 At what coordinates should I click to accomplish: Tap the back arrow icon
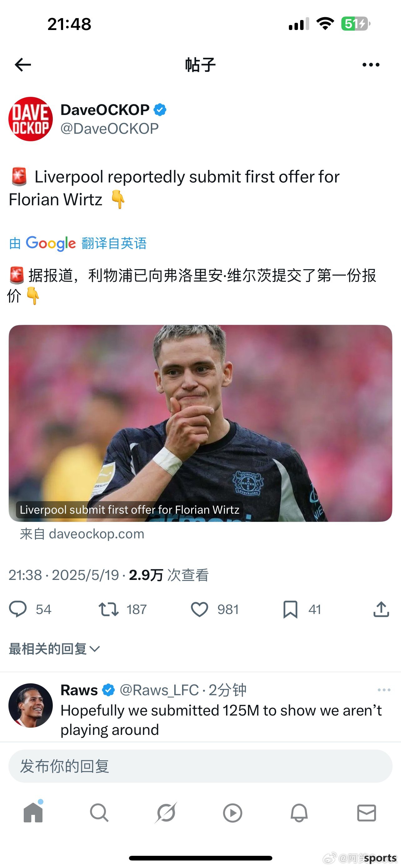[23, 65]
